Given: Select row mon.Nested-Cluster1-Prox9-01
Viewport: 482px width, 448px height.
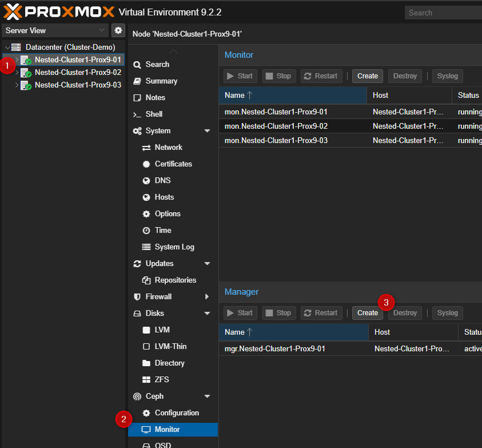Looking at the screenshot, I should 350,112.
